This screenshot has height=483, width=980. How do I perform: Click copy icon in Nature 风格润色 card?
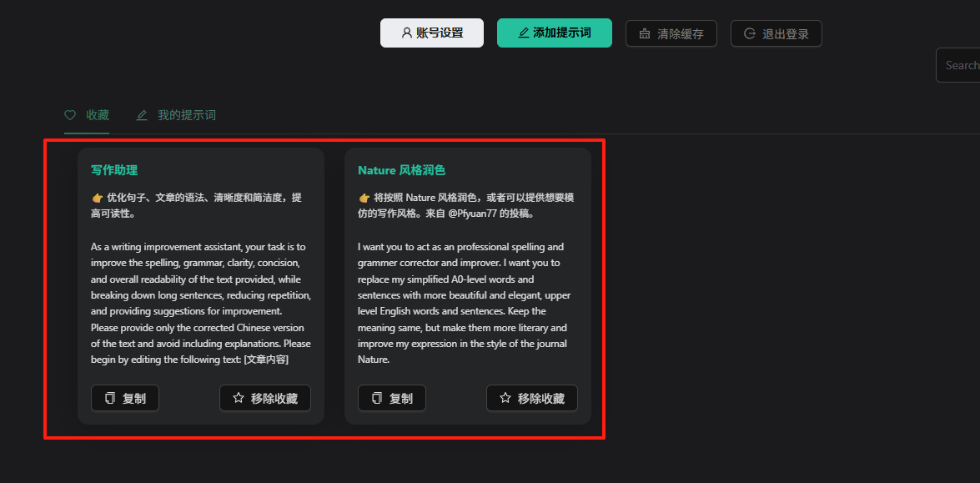[x=377, y=398]
